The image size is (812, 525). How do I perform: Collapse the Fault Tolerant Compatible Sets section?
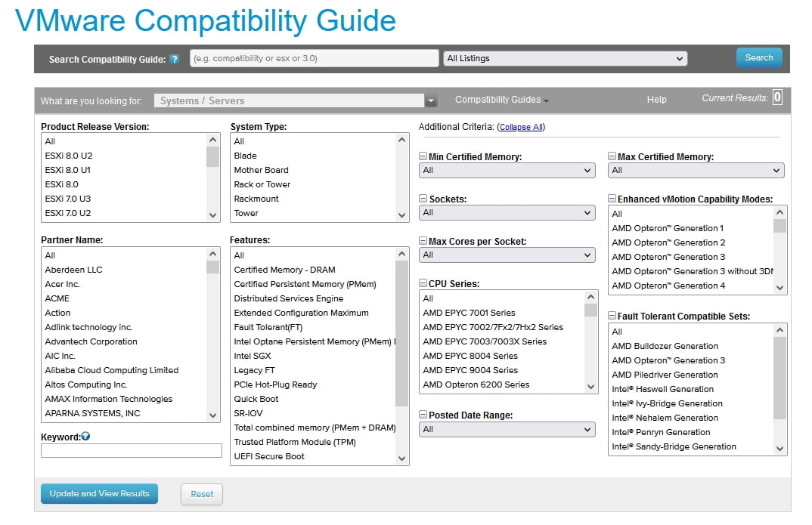point(611,316)
